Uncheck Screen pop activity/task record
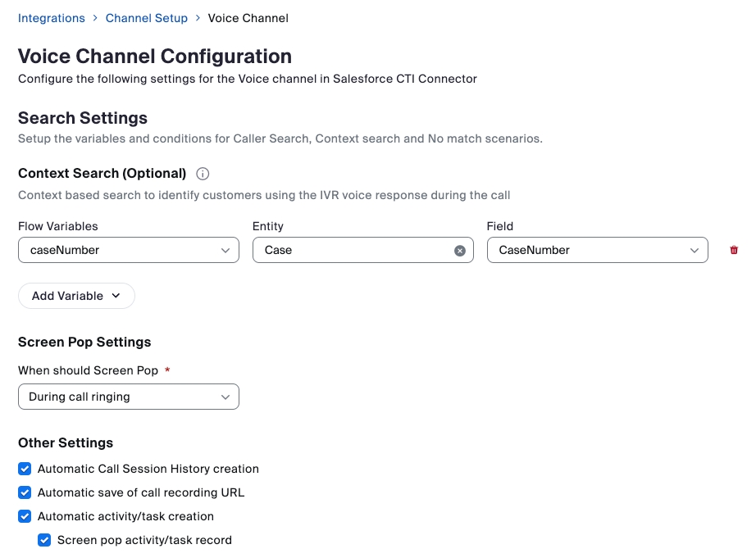Screen dimensions: 756x558 (44, 540)
